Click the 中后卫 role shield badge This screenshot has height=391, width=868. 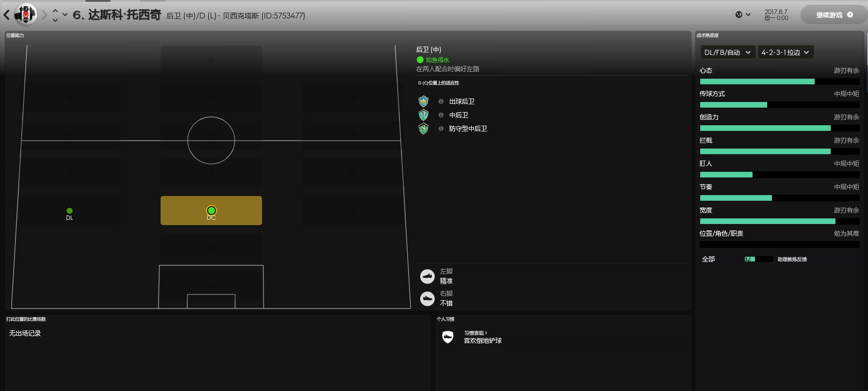tap(424, 115)
